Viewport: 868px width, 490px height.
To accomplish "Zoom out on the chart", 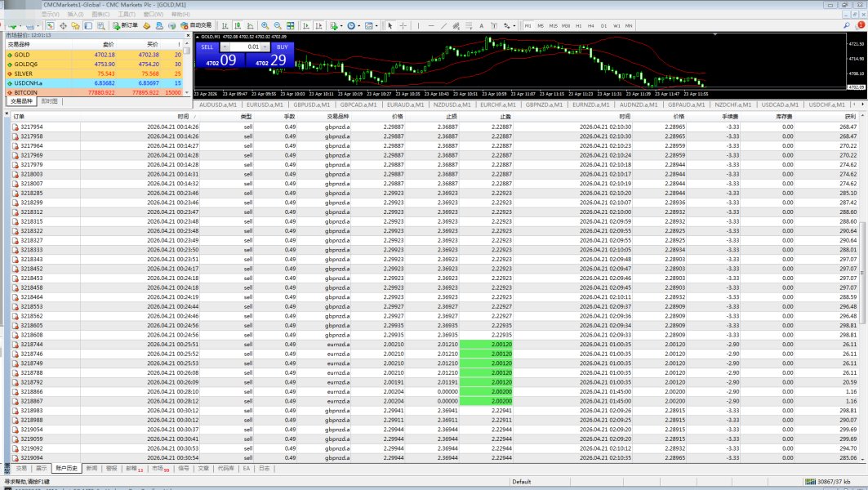I will tap(278, 25).
